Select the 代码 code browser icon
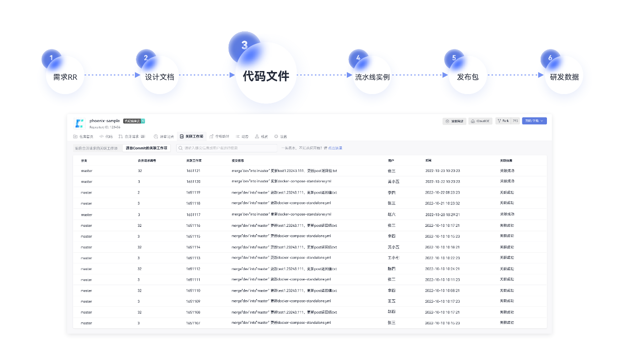Screen dimensions: 622x364 (107, 136)
